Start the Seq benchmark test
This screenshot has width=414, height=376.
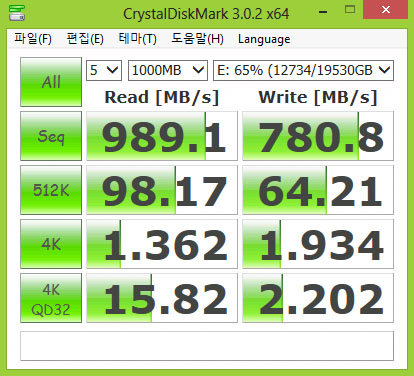[51, 136]
